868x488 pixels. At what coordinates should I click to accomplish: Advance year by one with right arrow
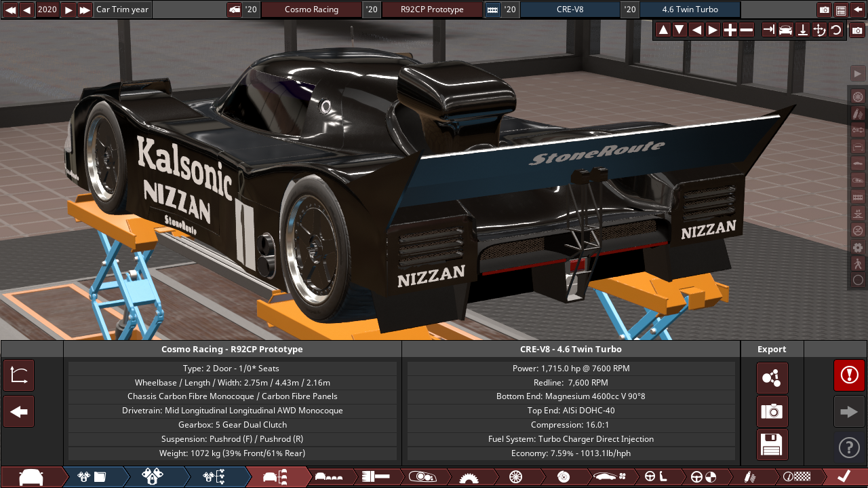pyautogui.click(x=68, y=10)
